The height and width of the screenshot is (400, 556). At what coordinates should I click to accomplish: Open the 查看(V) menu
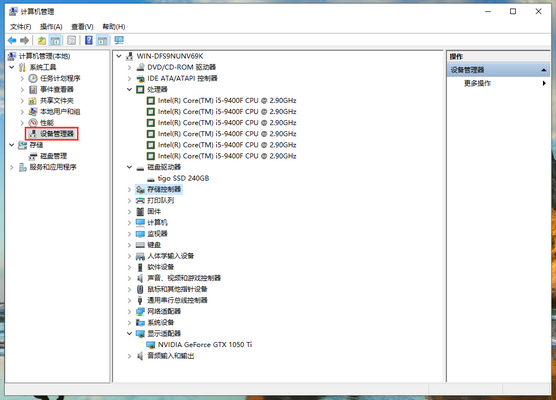[82, 27]
